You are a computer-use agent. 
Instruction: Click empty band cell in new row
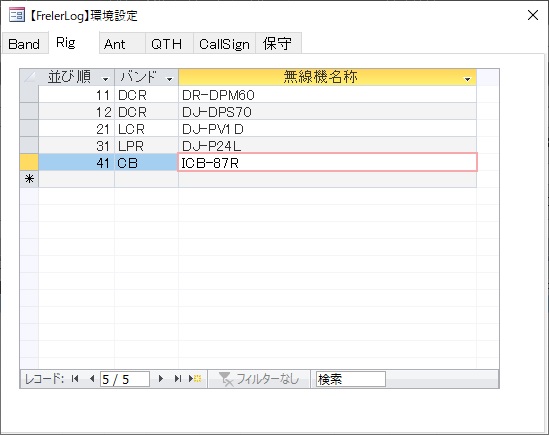pyautogui.click(x=146, y=179)
